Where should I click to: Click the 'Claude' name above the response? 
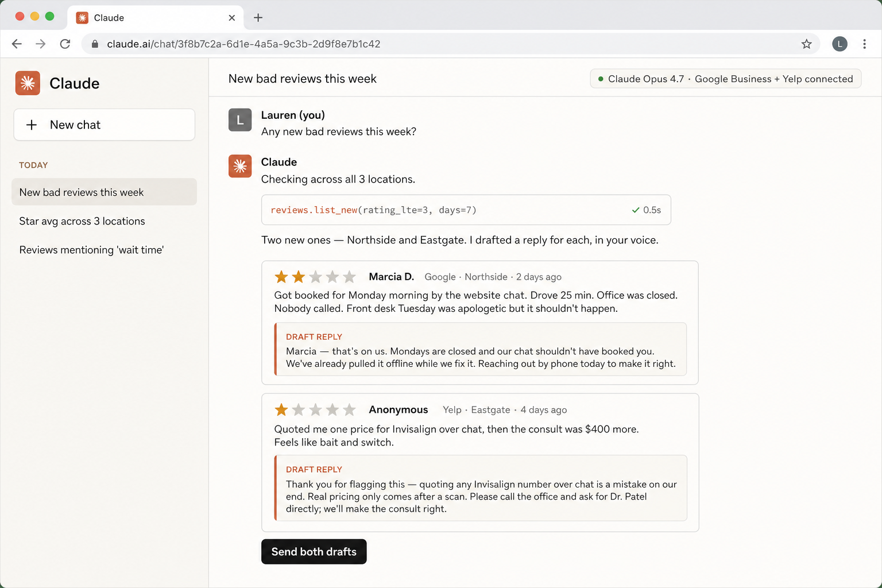pos(279,162)
